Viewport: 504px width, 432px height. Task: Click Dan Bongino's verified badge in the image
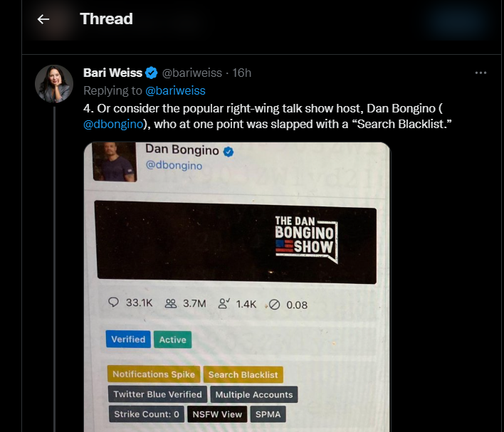(x=229, y=152)
